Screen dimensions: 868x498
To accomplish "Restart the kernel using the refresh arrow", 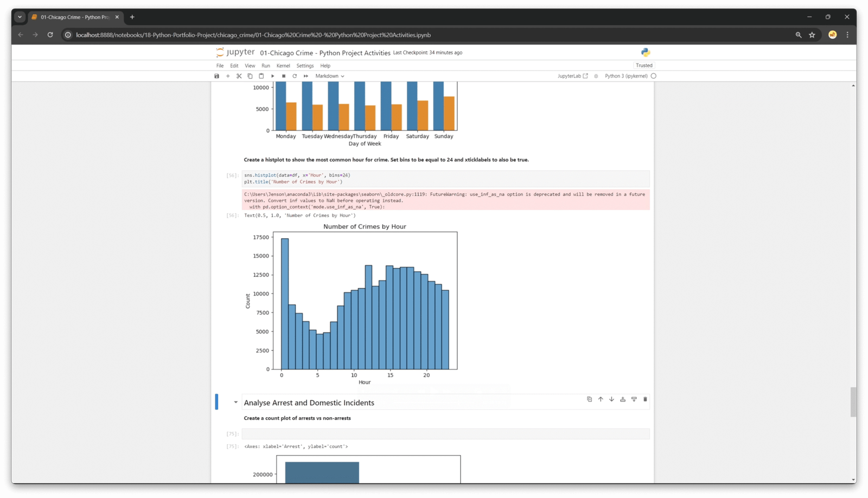I will click(x=295, y=76).
